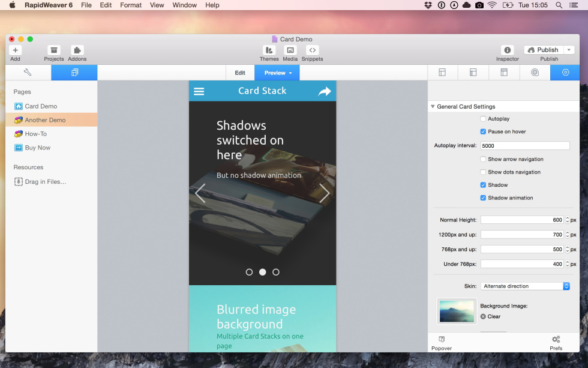Go to next card with right arrow
The height and width of the screenshot is (368, 588).
coord(325,193)
